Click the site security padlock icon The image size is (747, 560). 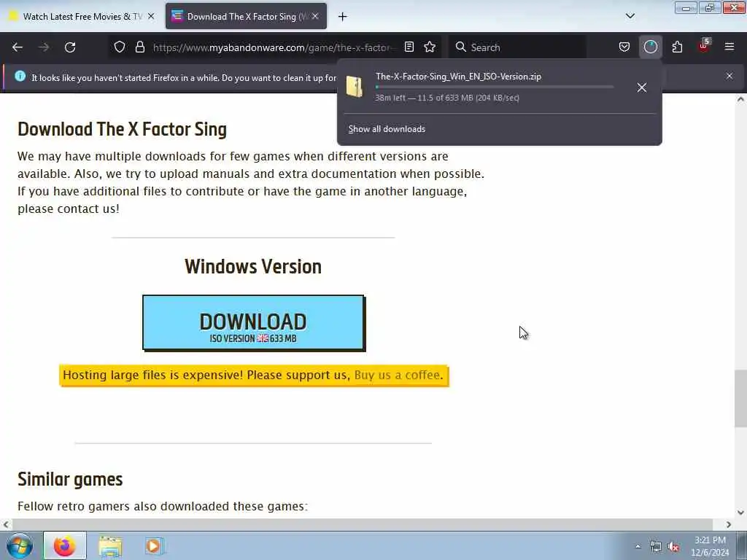[x=139, y=47]
